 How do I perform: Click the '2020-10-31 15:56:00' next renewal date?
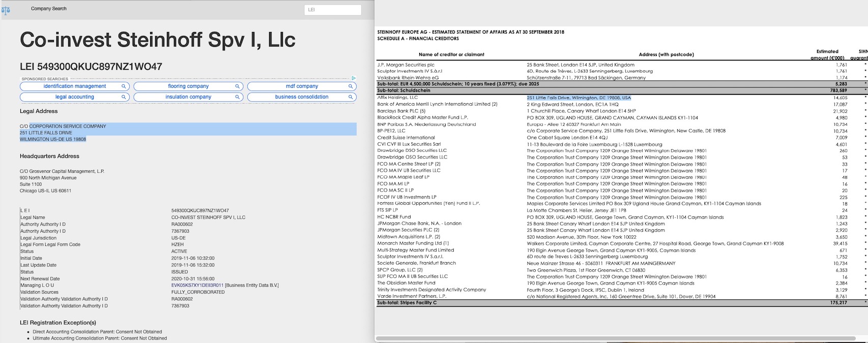(193, 279)
